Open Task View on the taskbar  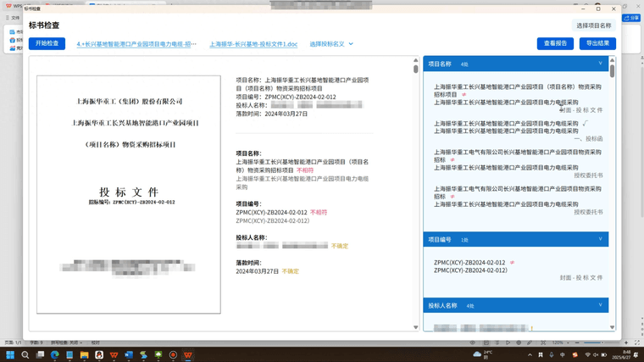tap(40, 354)
